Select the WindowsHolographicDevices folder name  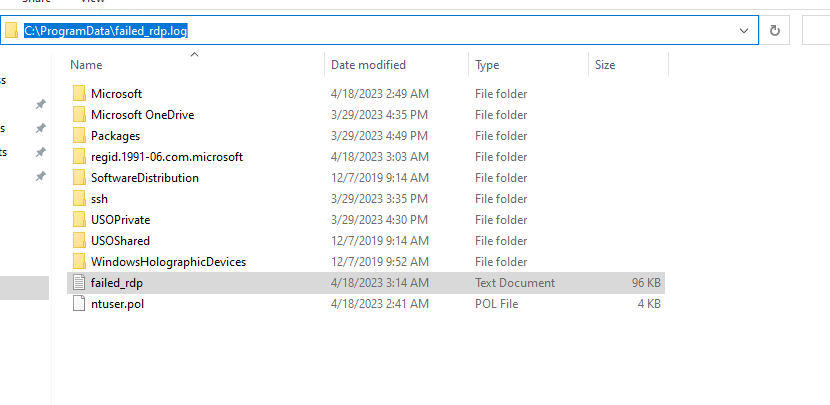click(168, 262)
